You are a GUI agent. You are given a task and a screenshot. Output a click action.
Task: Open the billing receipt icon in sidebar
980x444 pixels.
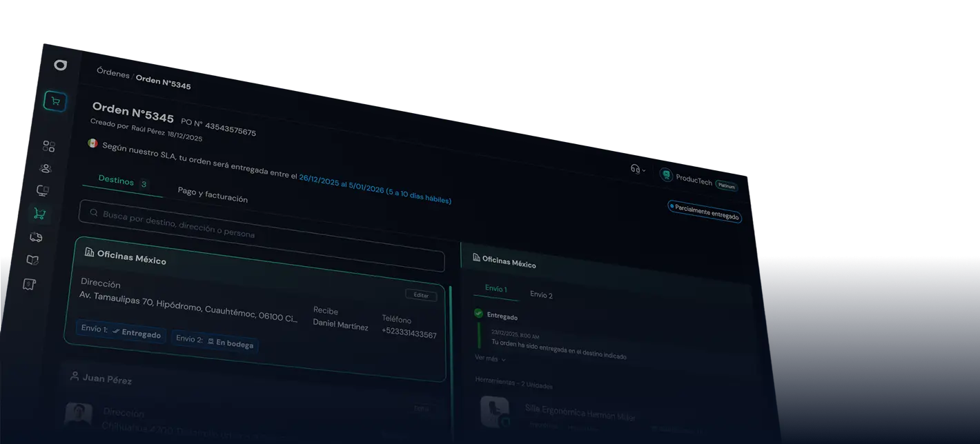pyautogui.click(x=29, y=284)
